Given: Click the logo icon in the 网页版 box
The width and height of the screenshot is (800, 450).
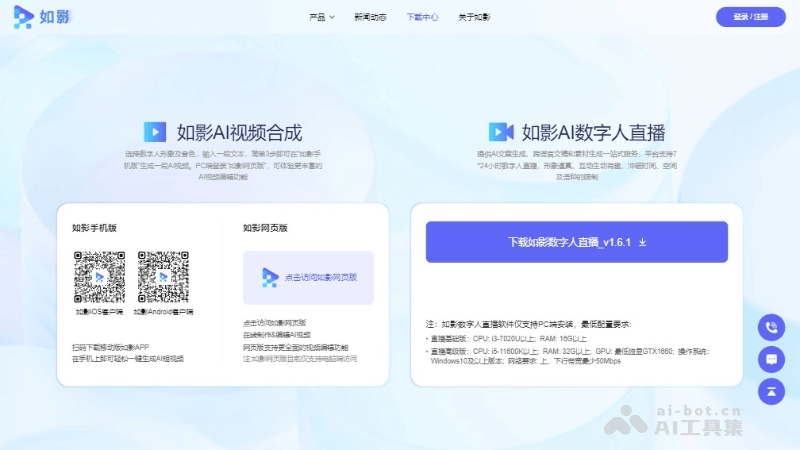Looking at the screenshot, I should 270,277.
